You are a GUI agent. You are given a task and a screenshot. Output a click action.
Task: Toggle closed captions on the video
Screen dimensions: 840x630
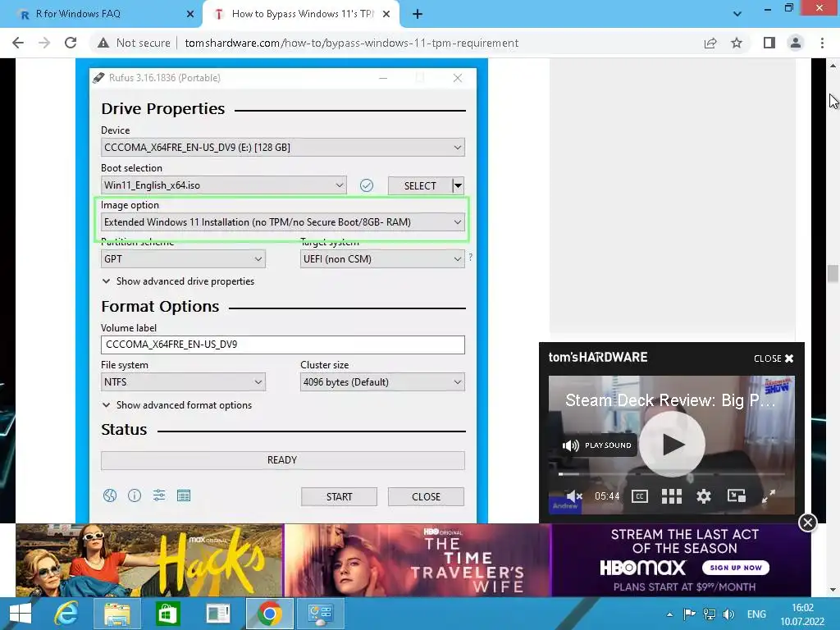[x=640, y=496]
